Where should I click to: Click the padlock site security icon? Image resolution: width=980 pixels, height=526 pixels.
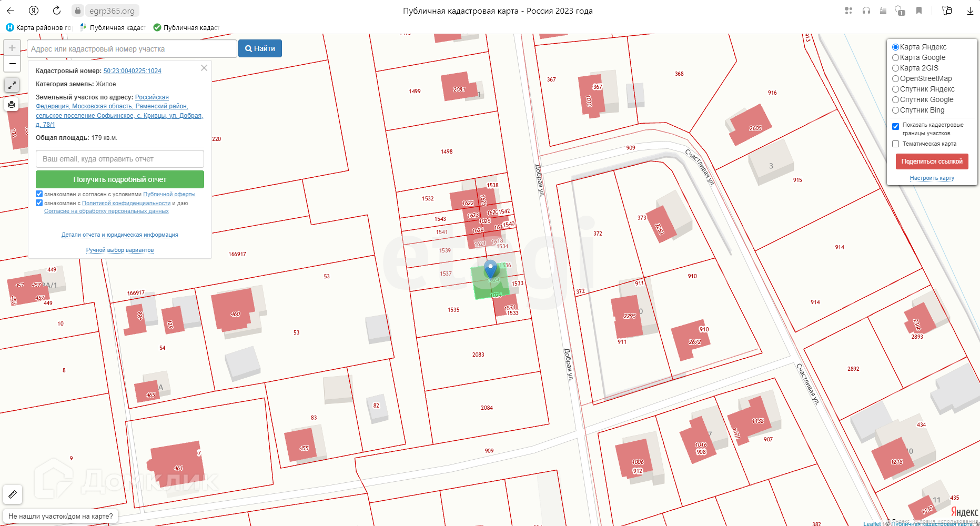[x=77, y=11]
